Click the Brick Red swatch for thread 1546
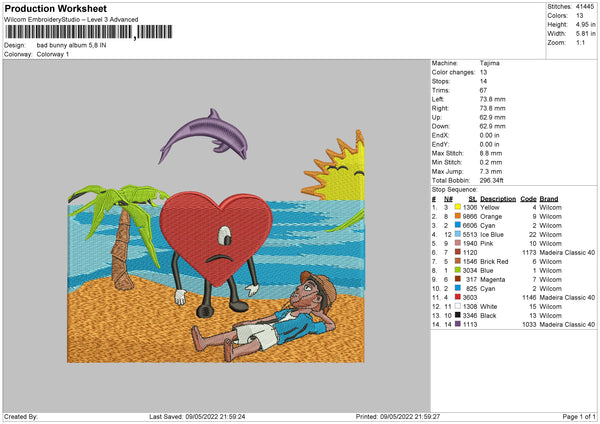 458,261
